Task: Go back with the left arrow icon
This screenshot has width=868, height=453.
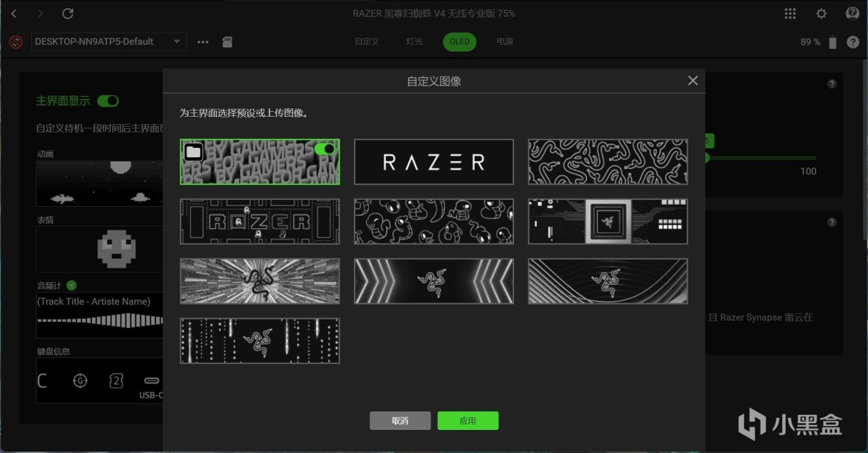Action: pos(14,14)
